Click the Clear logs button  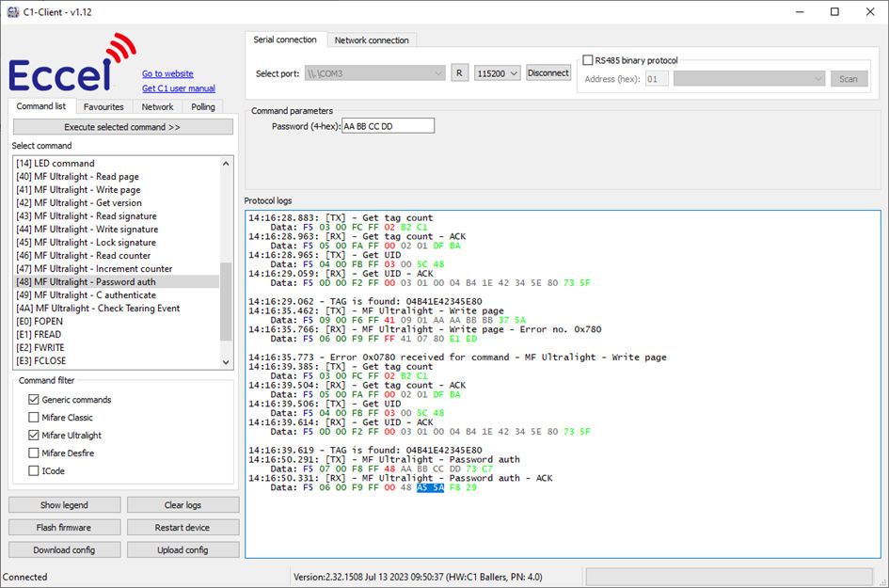point(183,504)
